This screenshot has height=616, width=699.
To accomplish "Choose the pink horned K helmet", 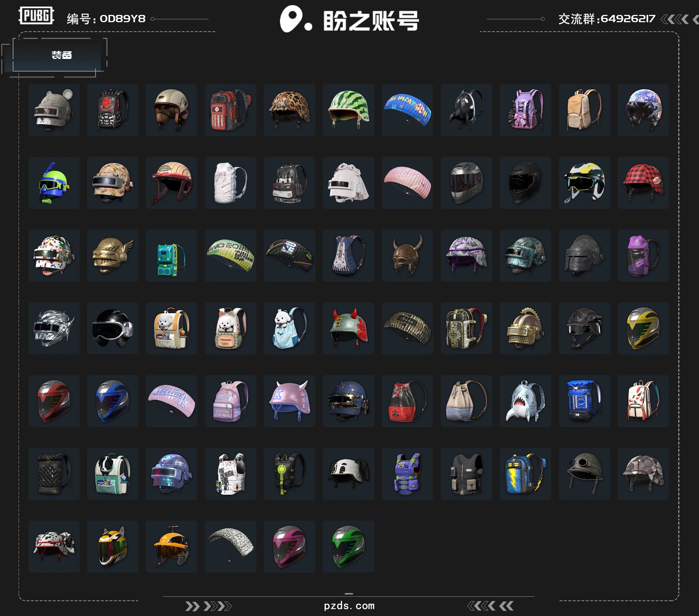I will 289,401.
